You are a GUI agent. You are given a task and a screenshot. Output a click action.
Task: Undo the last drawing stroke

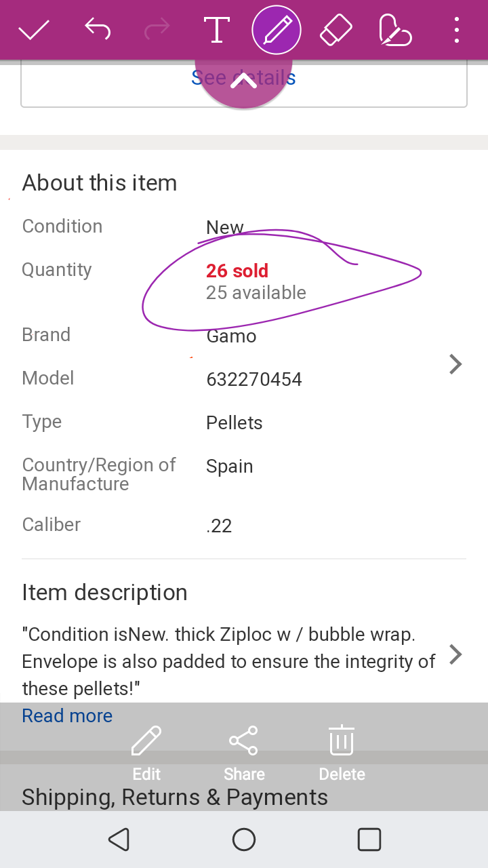pyautogui.click(x=98, y=29)
